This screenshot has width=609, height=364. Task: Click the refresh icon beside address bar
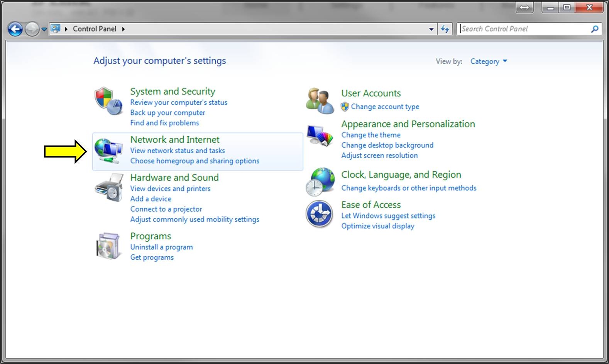pyautogui.click(x=445, y=29)
